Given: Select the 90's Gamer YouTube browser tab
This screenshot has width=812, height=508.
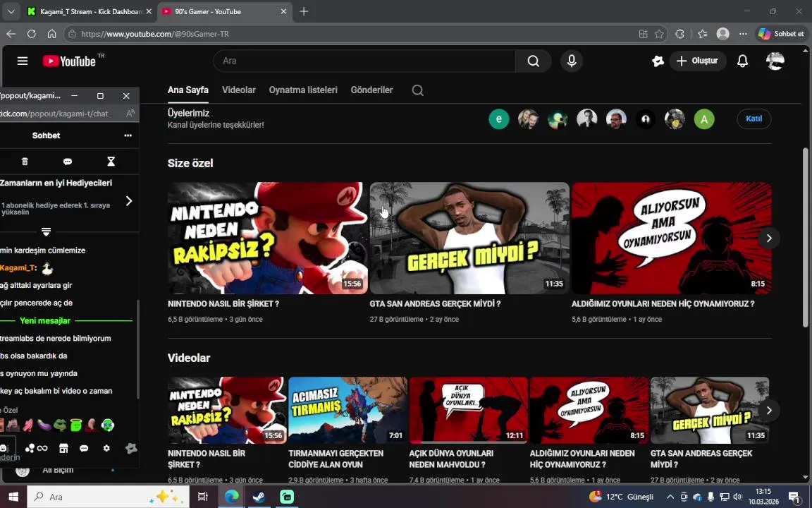Looking at the screenshot, I should click(x=224, y=11).
